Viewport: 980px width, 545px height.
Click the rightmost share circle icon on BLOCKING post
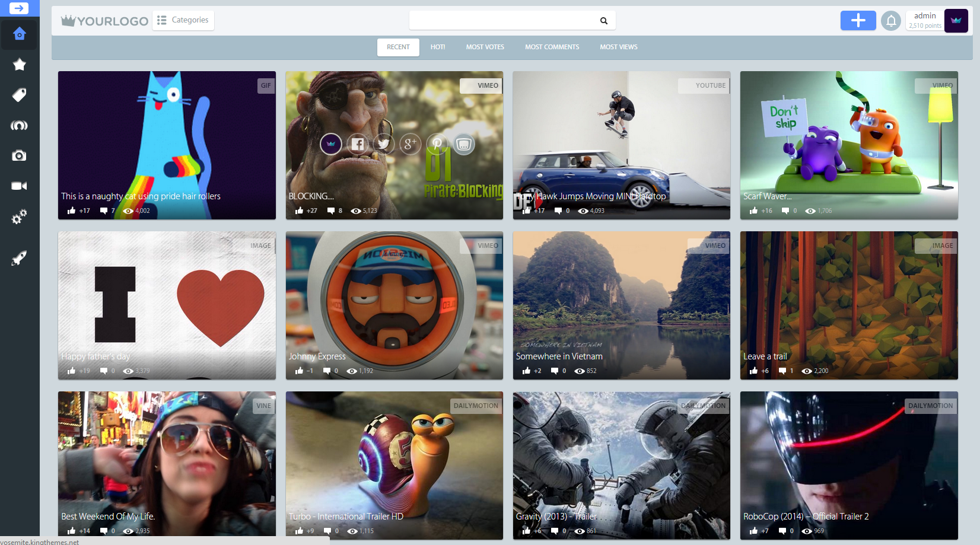coord(464,144)
